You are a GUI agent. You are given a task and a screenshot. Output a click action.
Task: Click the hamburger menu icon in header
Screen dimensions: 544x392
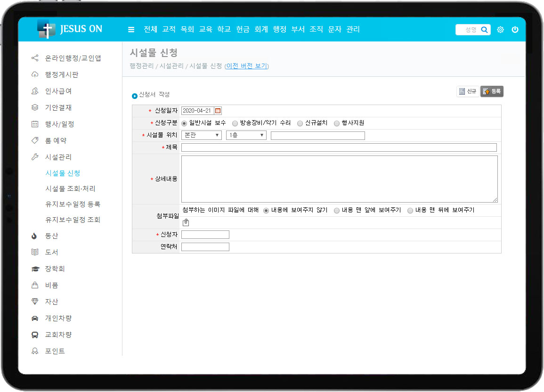pyautogui.click(x=131, y=30)
